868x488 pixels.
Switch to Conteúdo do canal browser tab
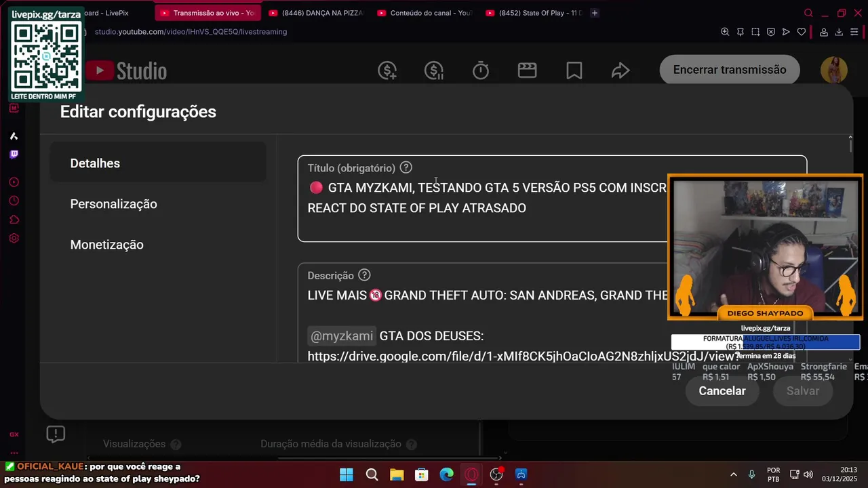423,13
